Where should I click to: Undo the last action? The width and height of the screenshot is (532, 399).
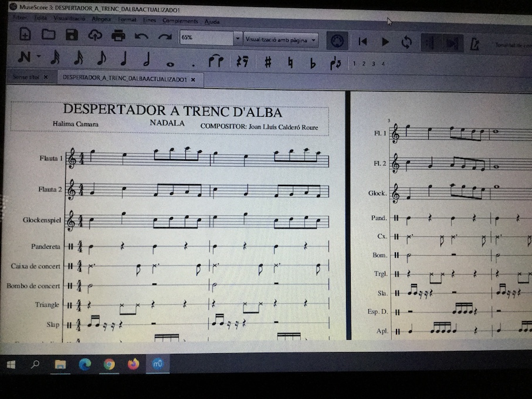pyautogui.click(x=141, y=36)
